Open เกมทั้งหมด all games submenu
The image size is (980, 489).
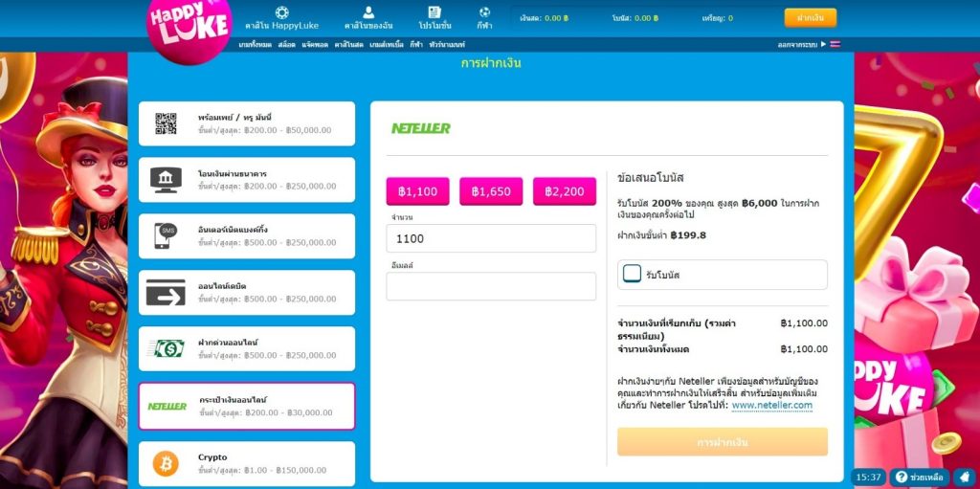click(x=255, y=45)
